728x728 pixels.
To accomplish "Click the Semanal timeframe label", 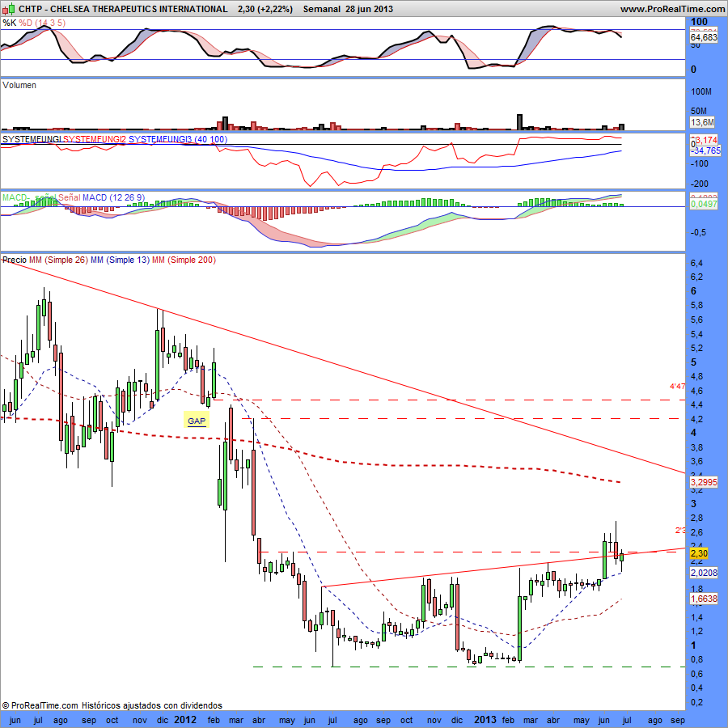I will (322, 9).
